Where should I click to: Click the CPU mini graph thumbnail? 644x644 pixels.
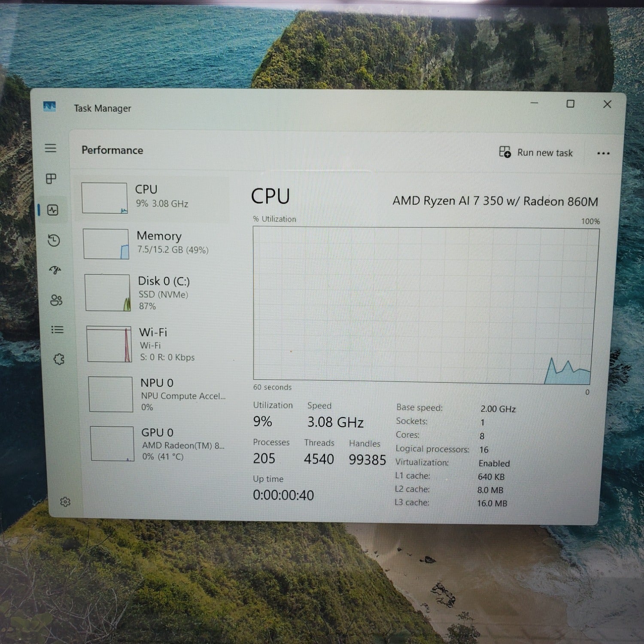(104, 198)
